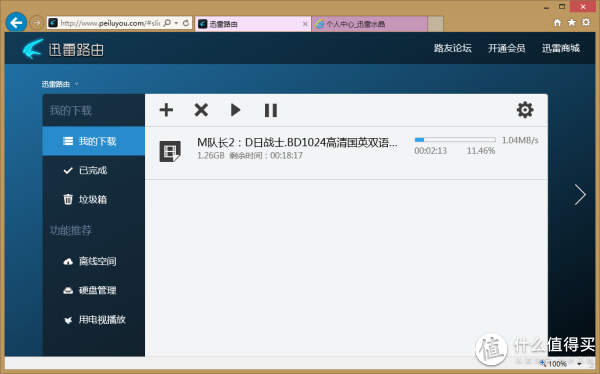Click the 11.46% progress text

pyautogui.click(x=481, y=151)
